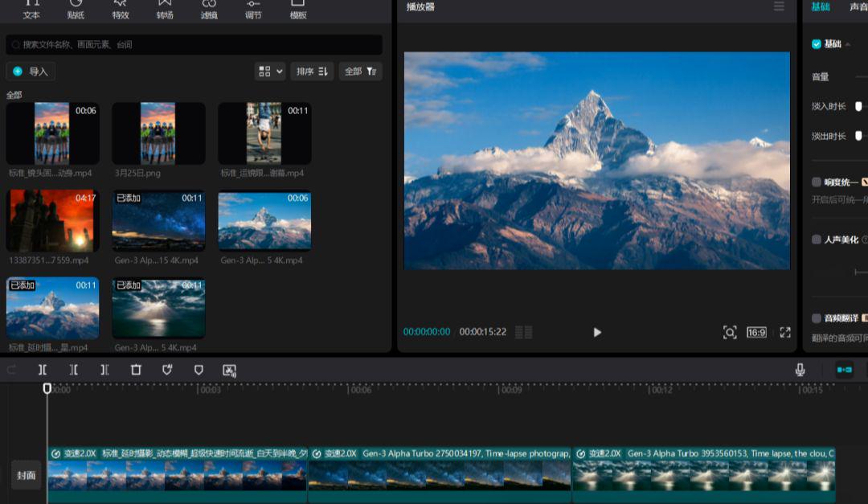Open the 转场 transitions panel

pyautogui.click(x=165, y=10)
